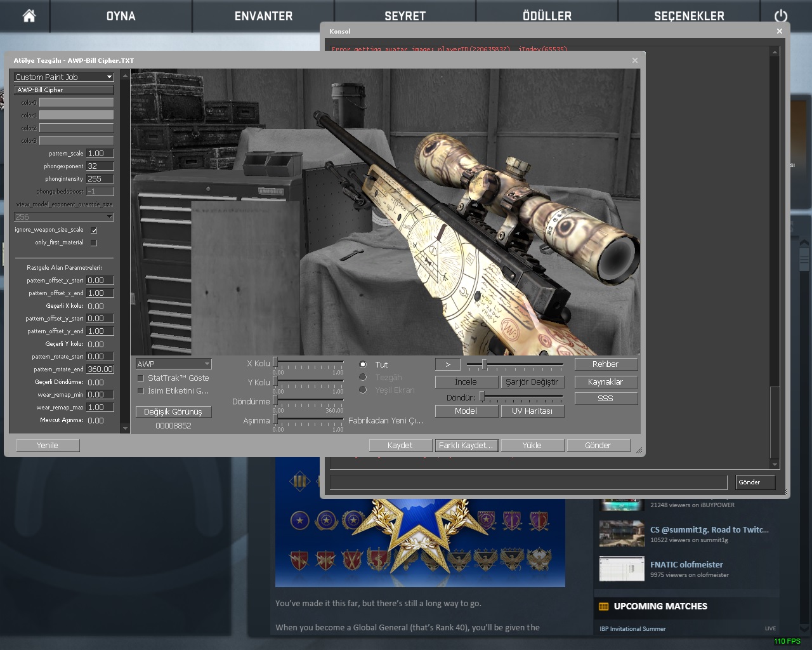The height and width of the screenshot is (650, 812).
Task: Click the pattern_rotate_end field
Action: [100, 369]
